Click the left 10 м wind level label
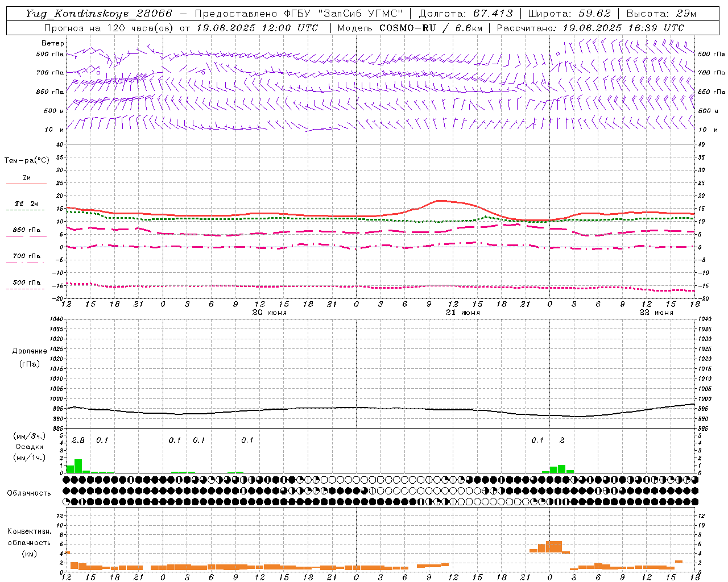Screen dimensions: 728x582 point(55,130)
